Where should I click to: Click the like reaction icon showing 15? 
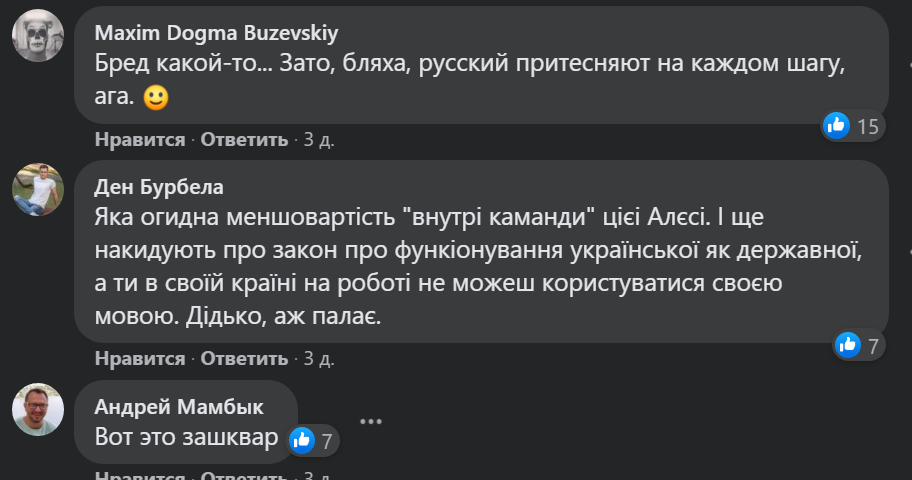[836, 125]
